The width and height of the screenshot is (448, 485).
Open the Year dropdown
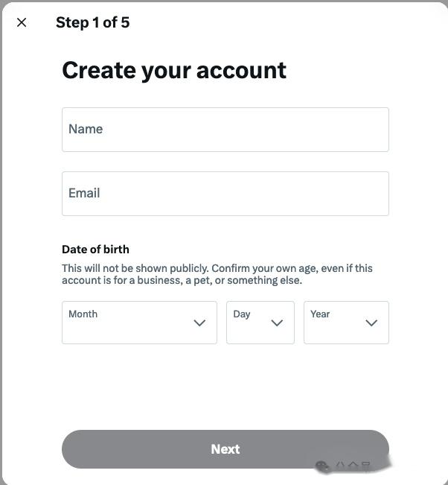click(x=346, y=323)
